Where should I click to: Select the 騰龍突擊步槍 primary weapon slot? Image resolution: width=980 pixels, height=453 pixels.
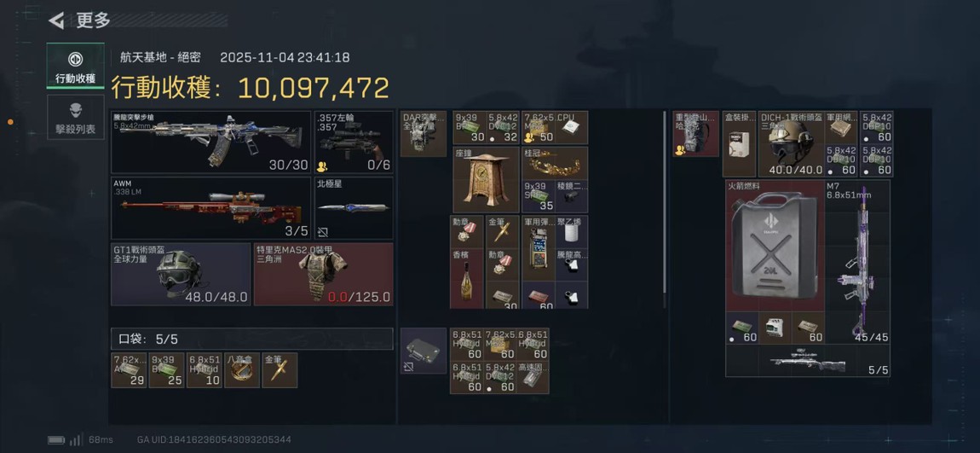click(211, 142)
